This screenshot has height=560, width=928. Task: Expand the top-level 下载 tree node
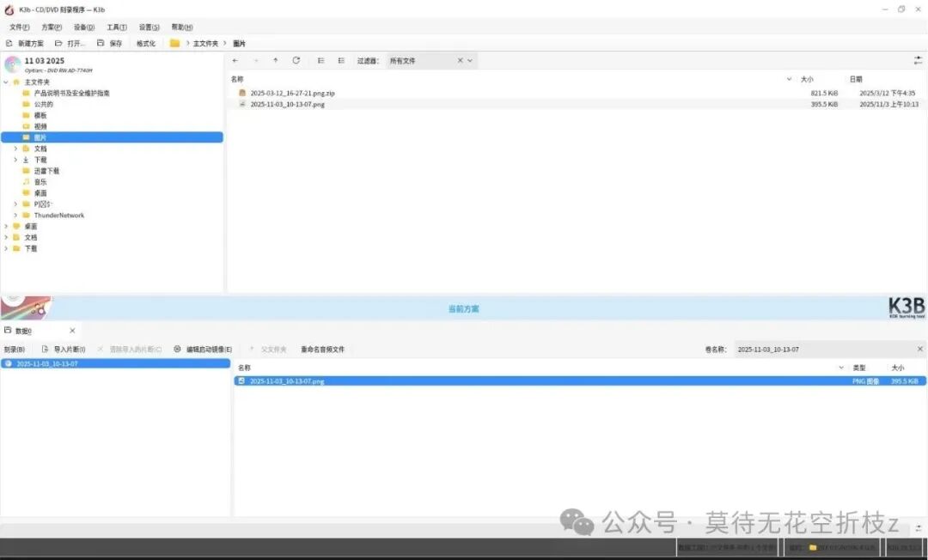pos(6,248)
